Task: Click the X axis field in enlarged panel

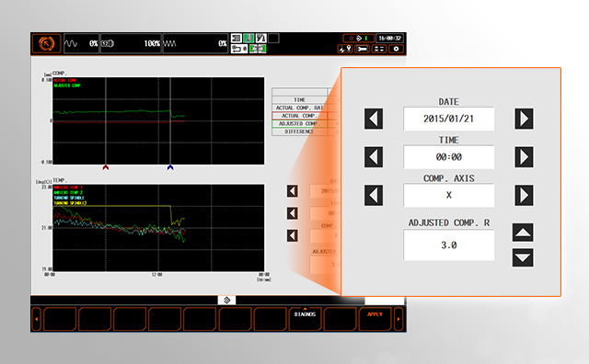Action: (448, 195)
